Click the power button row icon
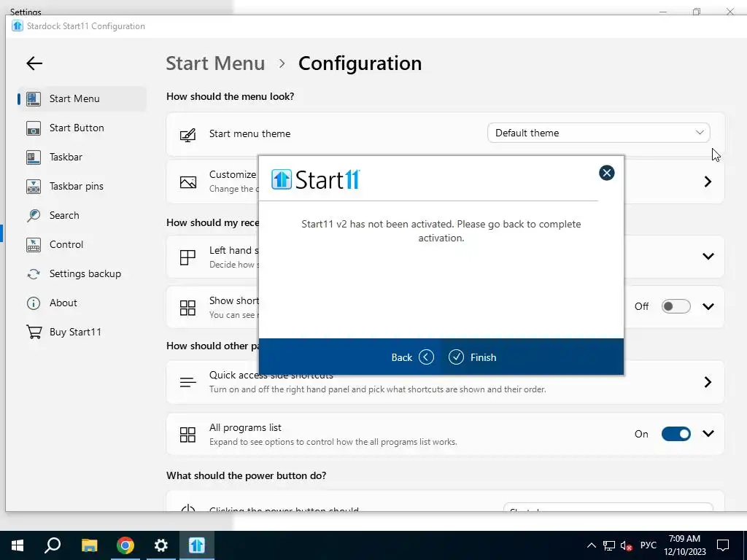This screenshot has height=560, width=747. (188, 508)
